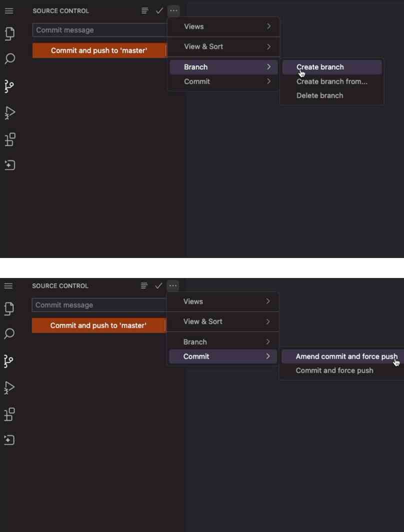Select the Extensions icon

8,139
